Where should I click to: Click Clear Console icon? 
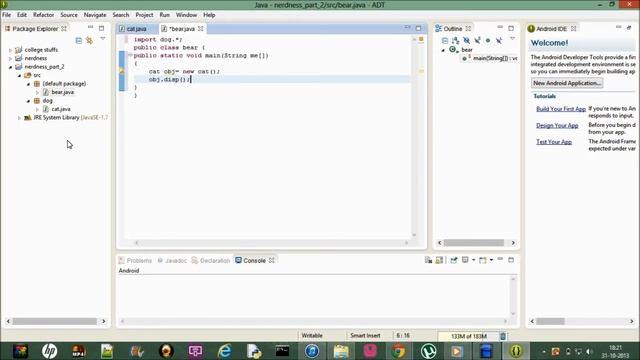[428, 260]
